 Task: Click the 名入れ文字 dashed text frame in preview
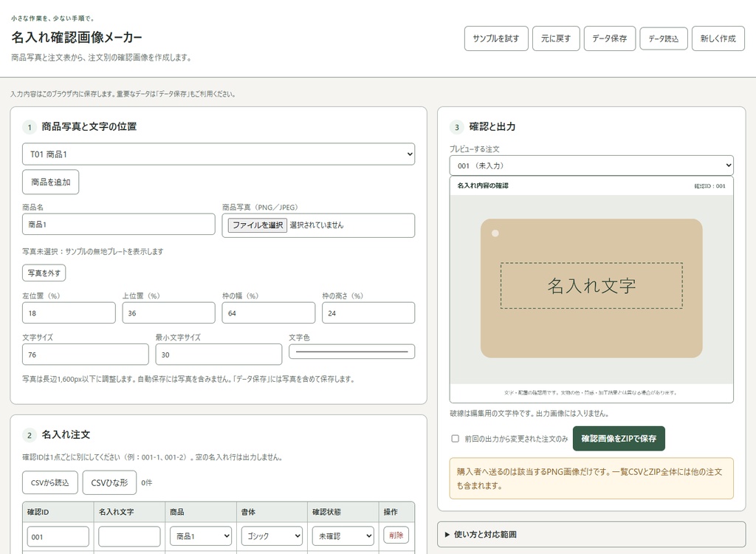[x=591, y=286]
